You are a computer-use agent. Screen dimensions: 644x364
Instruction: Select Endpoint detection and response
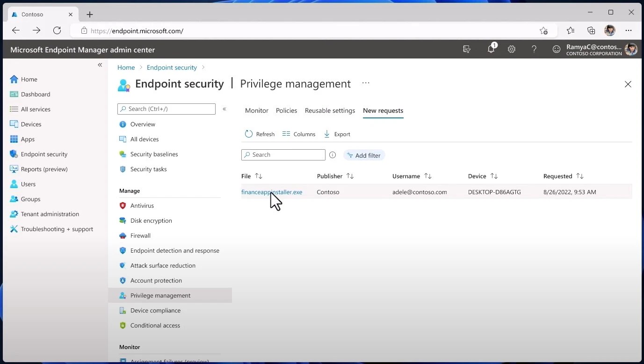[x=174, y=250]
